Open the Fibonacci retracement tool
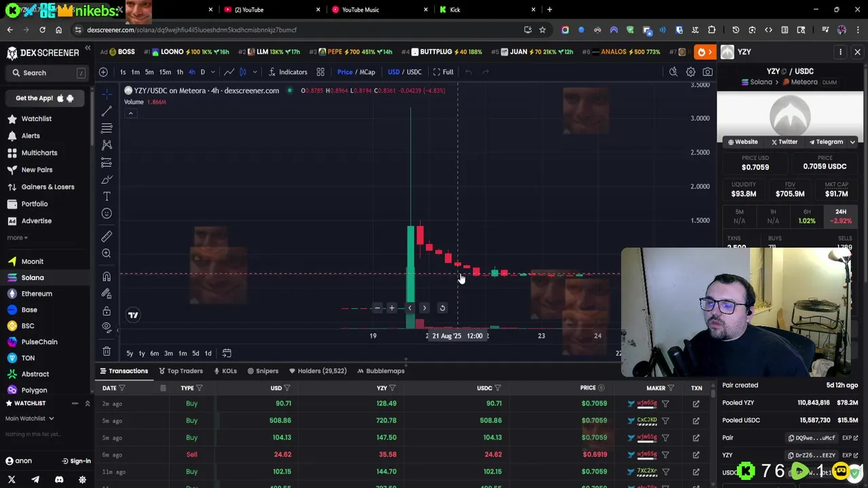Screen dimensions: 868x488 (106, 127)
